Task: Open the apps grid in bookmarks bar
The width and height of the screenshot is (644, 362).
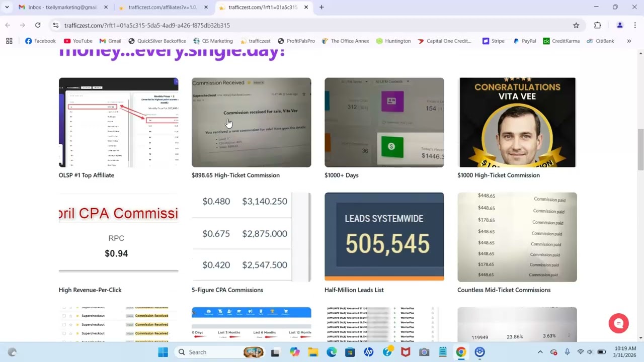Action: pos(9,41)
